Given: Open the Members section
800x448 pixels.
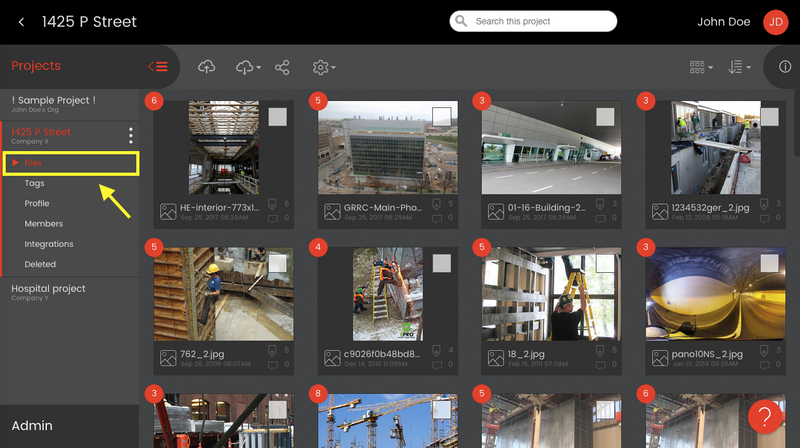Looking at the screenshot, I should tap(43, 223).
